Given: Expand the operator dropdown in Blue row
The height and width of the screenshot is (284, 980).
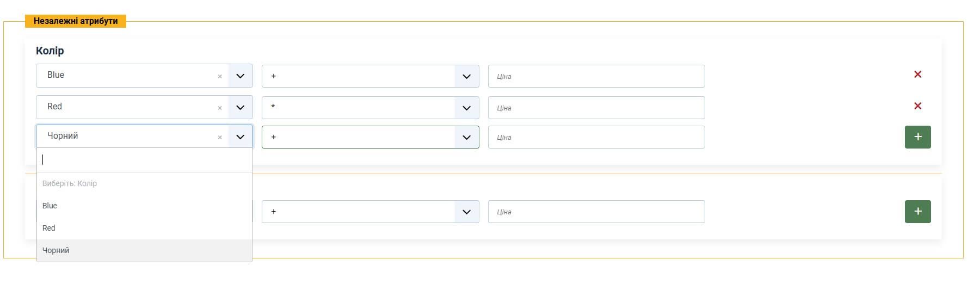Looking at the screenshot, I should click(x=466, y=77).
